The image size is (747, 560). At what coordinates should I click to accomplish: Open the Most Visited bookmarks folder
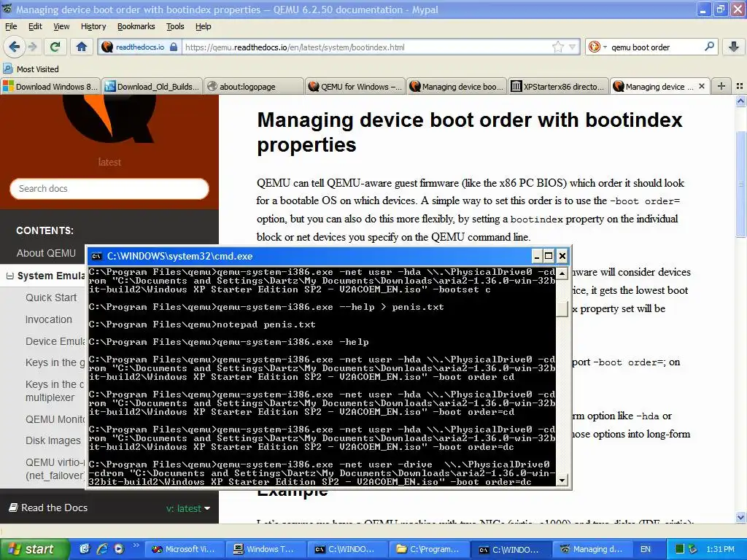coord(31,69)
